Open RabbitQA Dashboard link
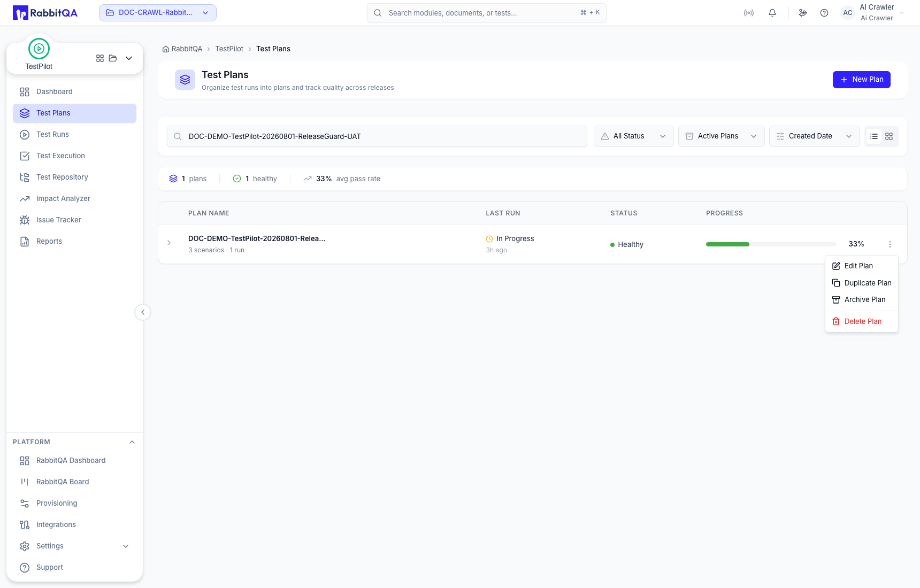 tap(74, 461)
